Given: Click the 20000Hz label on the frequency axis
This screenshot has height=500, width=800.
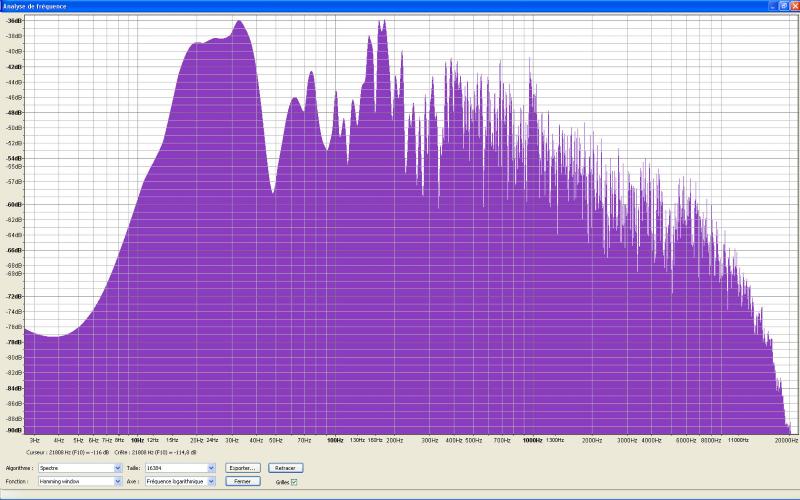Looking at the screenshot, I should [786, 440].
